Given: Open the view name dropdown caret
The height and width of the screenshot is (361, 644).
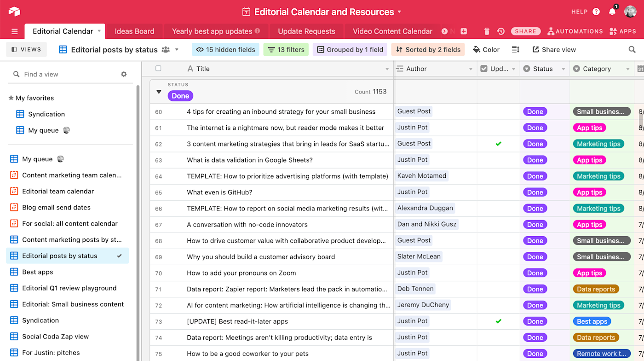Looking at the screenshot, I should 177,50.
